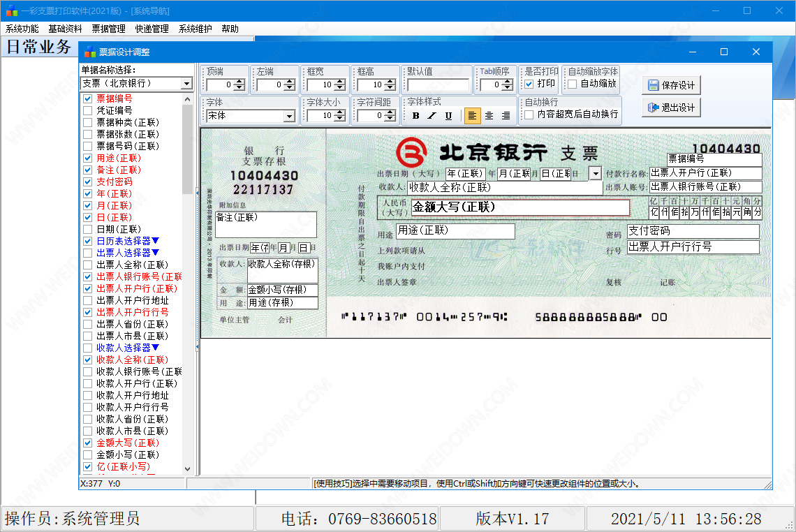The width and height of the screenshot is (796, 532).
Task: Open the 帮助 menu
Action: tap(230, 29)
